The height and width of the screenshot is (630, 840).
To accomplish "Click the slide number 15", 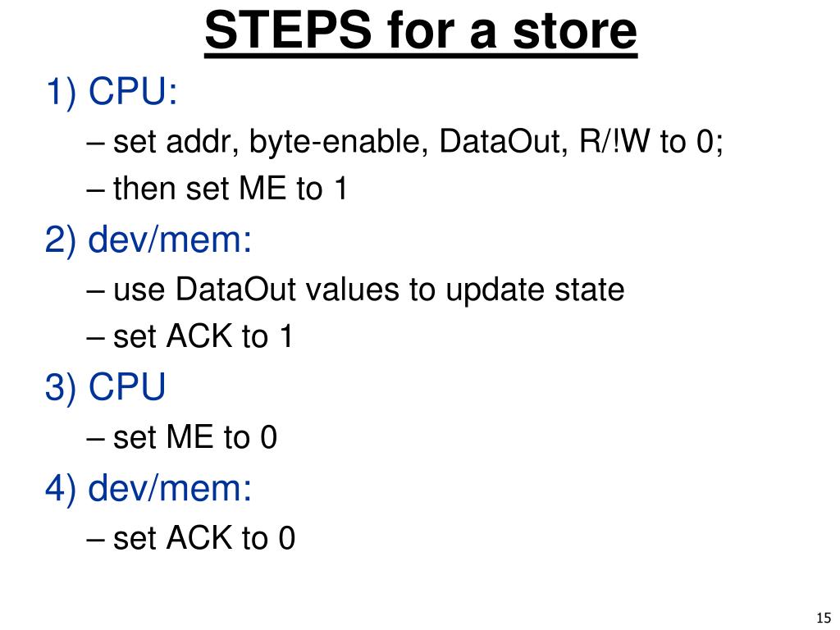I will coord(824,618).
